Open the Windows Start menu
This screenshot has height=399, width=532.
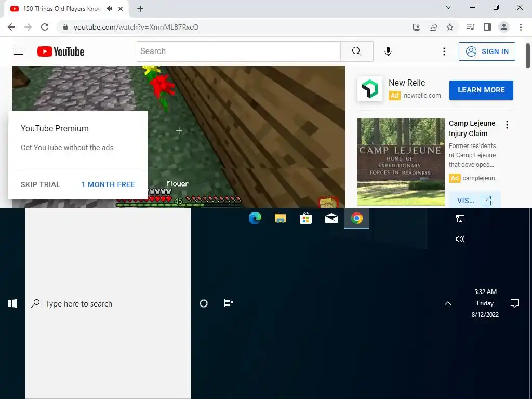pos(12,303)
